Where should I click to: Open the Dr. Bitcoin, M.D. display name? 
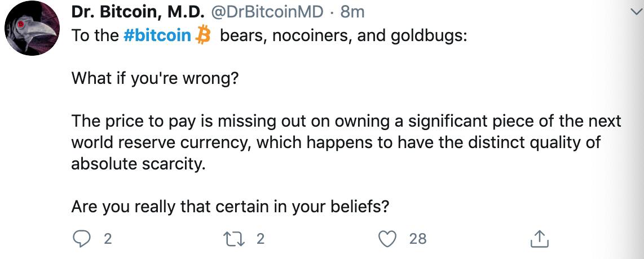point(138,11)
